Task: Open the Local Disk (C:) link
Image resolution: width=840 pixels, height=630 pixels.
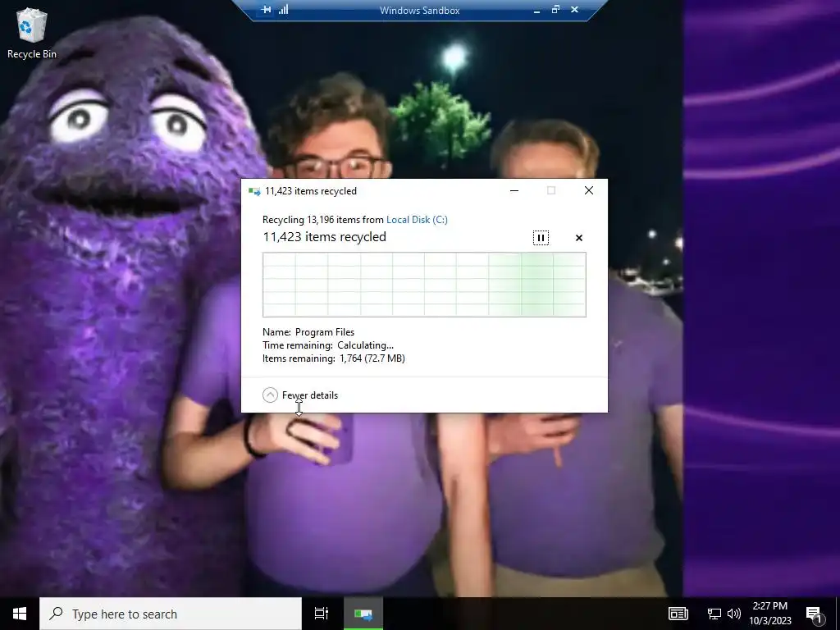Action: (417, 220)
